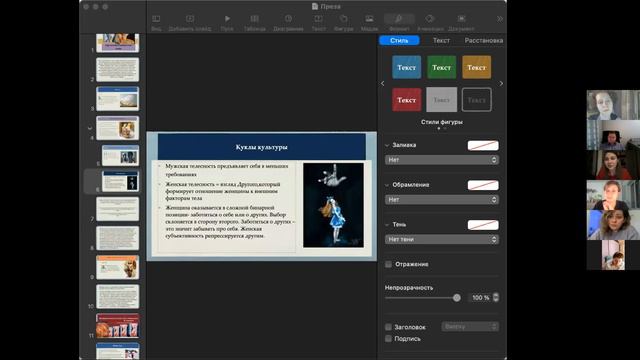Open the Заливка type dropdown showing Нет

click(442, 160)
